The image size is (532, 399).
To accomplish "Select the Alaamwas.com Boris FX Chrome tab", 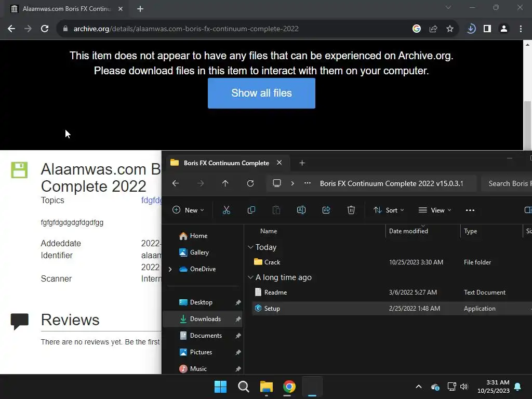I will click(66, 9).
